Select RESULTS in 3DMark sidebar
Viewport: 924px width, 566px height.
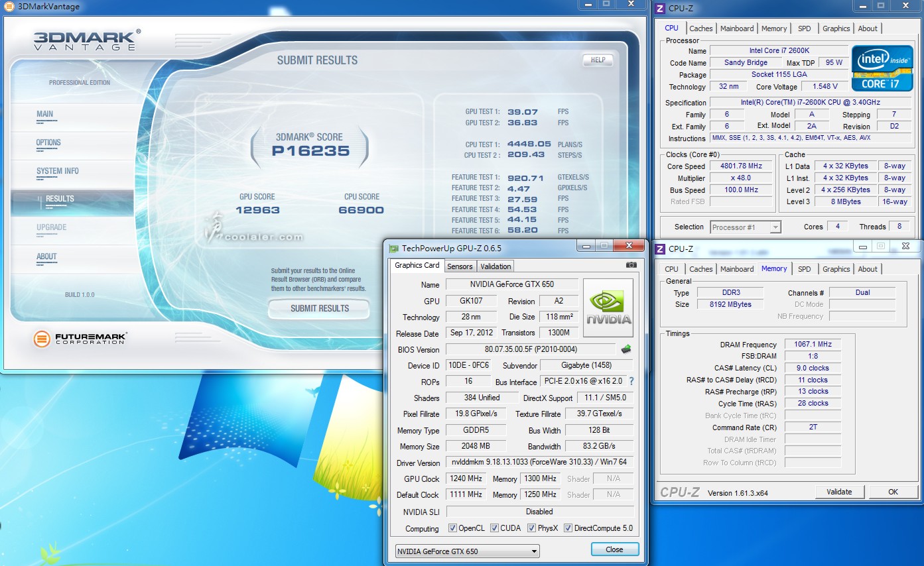coord(72,201)
